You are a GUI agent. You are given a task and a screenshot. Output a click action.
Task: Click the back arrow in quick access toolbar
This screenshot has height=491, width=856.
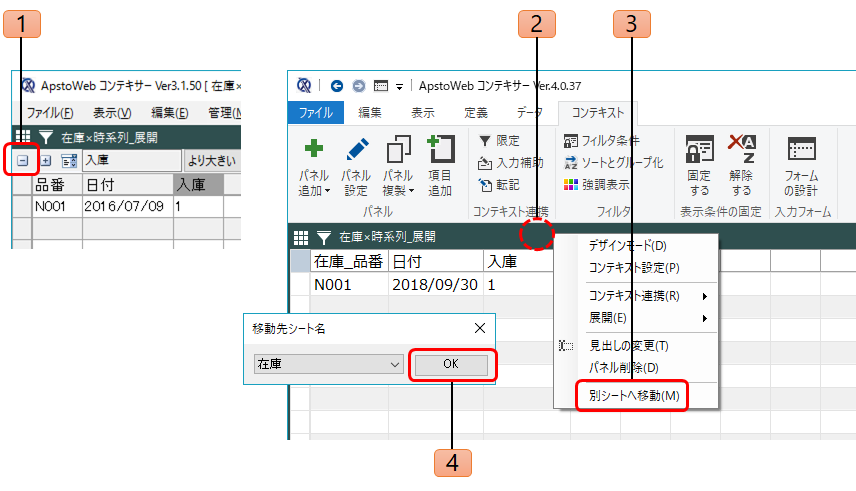pos(337,86)
